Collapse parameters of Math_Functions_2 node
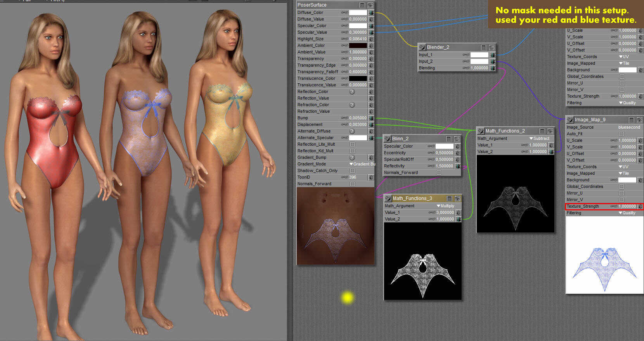Viewport: 644px width, 341px height. tap(542, 131)
